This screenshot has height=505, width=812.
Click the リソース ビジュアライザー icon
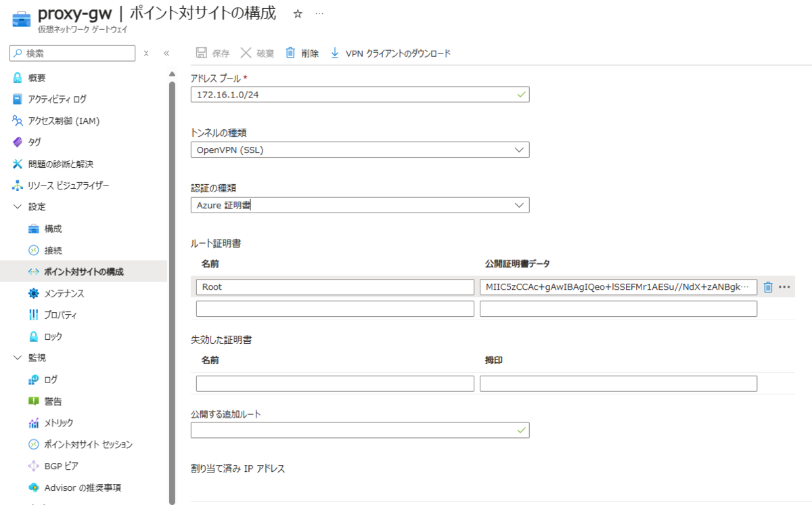point(18,185)
